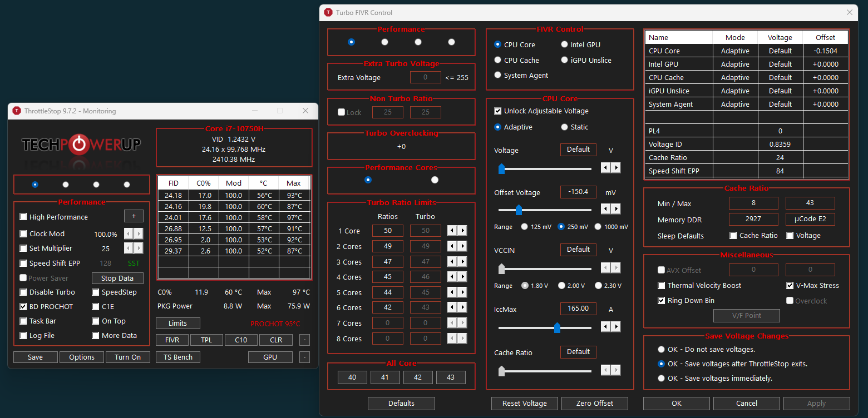Choose OK - Do not save voltages
Screen dimensions: 868x418
(x=661, y=350)
